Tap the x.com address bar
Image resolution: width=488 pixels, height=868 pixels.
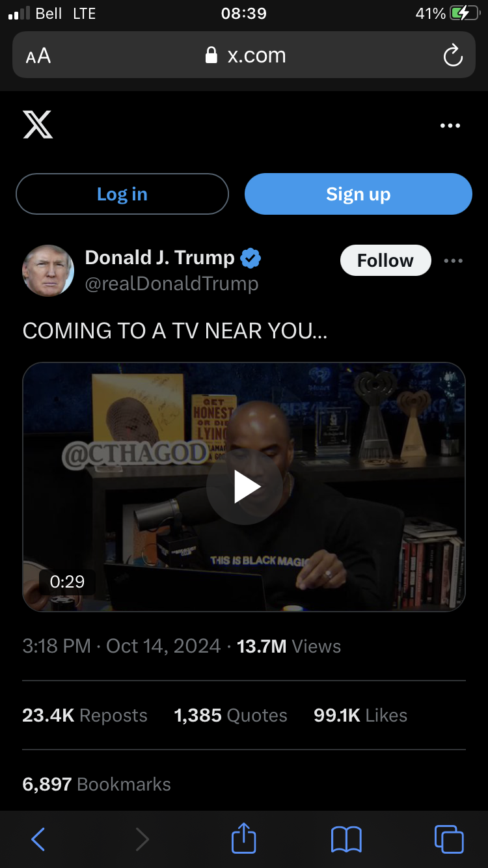coord(244,55)
